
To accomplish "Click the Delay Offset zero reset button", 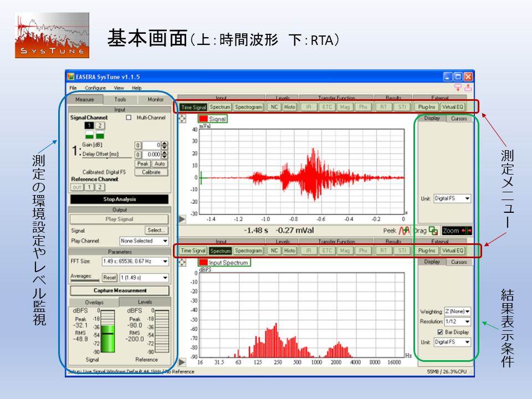I will pyautogui.click(x=138, y=155).
